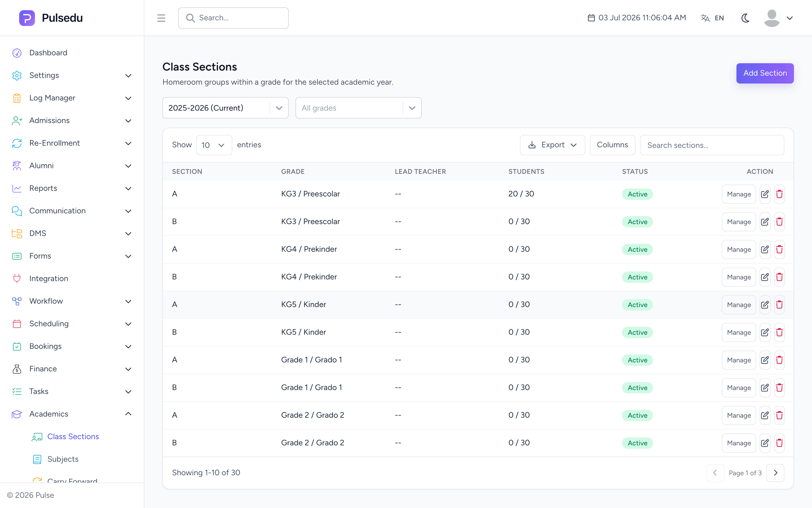Open the Export dropdown
The width and height of the screenshot is (812, 508).
[552, 145]
